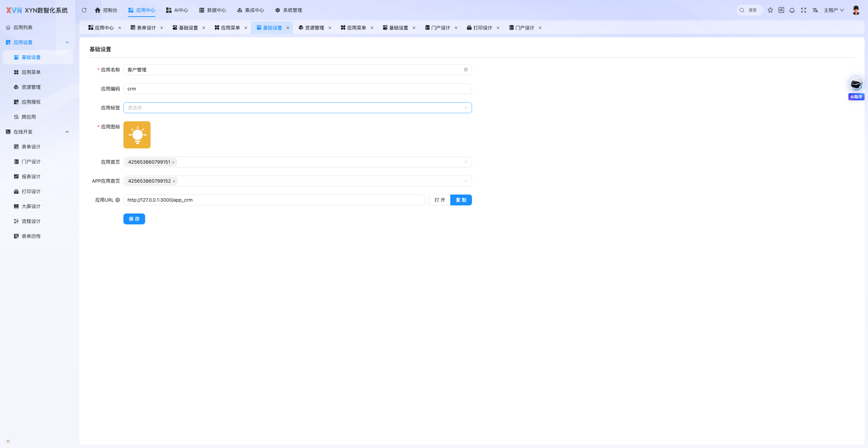
Task: Click the XYN logo
Action: point(14,10)
